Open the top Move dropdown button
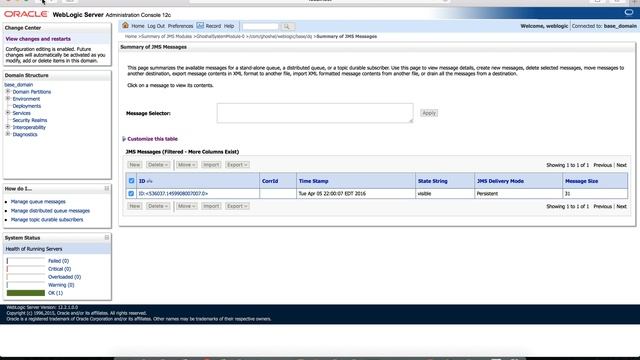 point(187,165)
